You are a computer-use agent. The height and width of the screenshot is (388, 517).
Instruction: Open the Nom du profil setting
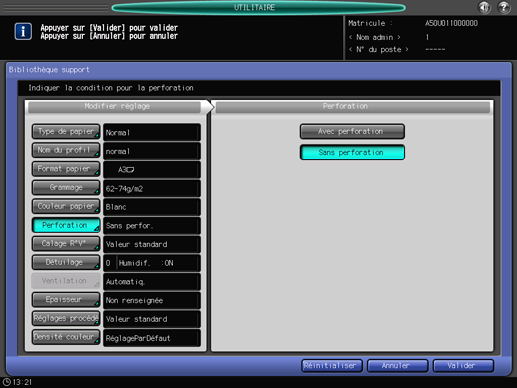(x=66, y=150)
